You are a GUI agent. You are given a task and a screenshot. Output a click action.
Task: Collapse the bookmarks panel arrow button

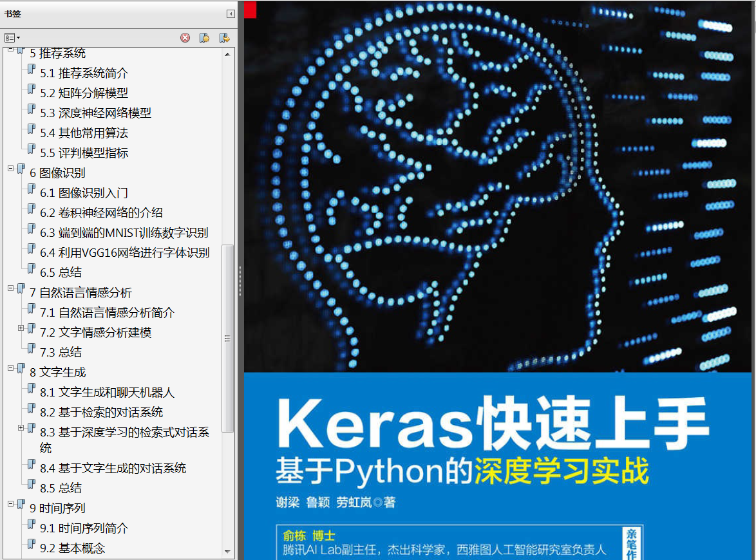pyautogui.click(x=231, y=14)
